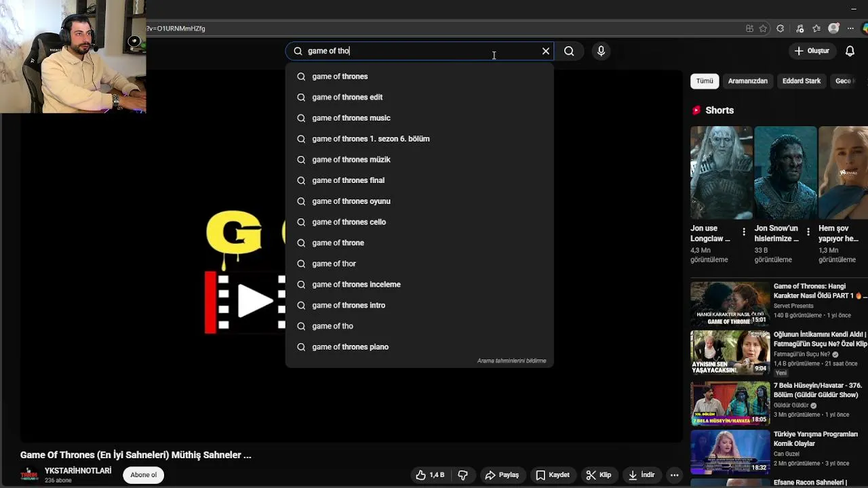Click inside the YouTube search input field
The image size is (868, 488).
[x=420, y=51]
